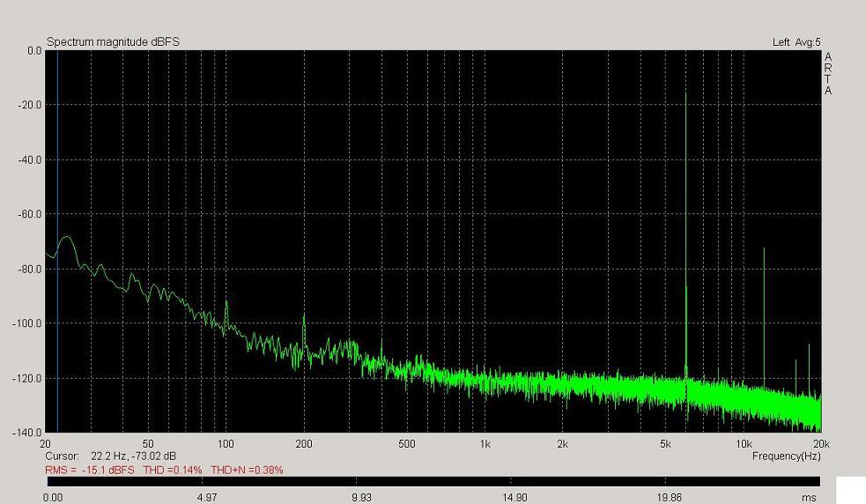Click the low-frequency hump at the curve start
This screenshot has width=866, height=504.
[x=66, y=239]
